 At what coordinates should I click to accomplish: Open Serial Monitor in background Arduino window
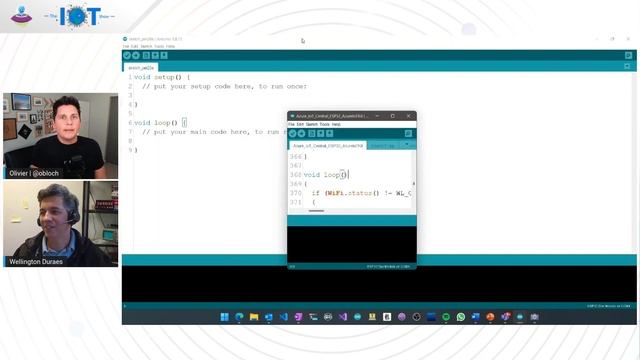628,56
